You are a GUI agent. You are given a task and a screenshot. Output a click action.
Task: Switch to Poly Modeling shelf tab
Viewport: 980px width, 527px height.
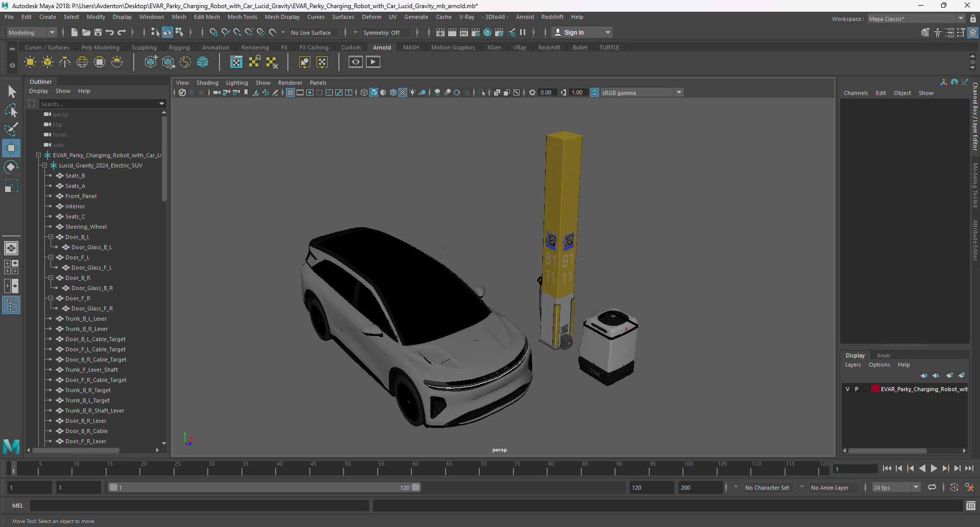(100, 47)
